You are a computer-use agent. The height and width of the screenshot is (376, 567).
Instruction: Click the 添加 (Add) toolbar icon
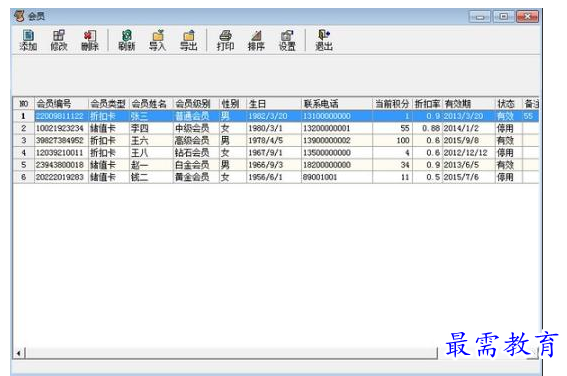pos(28,40)
